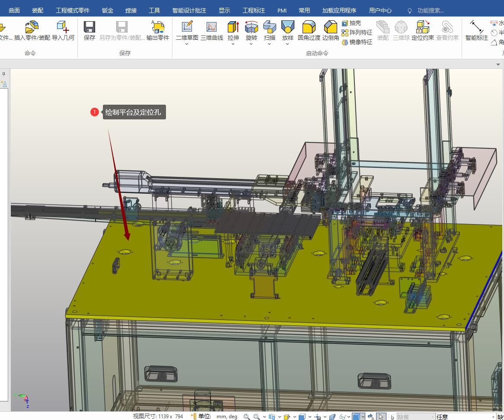This screenshot has width=504, height=420.
Task: Click the 保存 (Save) floppy disk icon
Action: coord(89,28)
